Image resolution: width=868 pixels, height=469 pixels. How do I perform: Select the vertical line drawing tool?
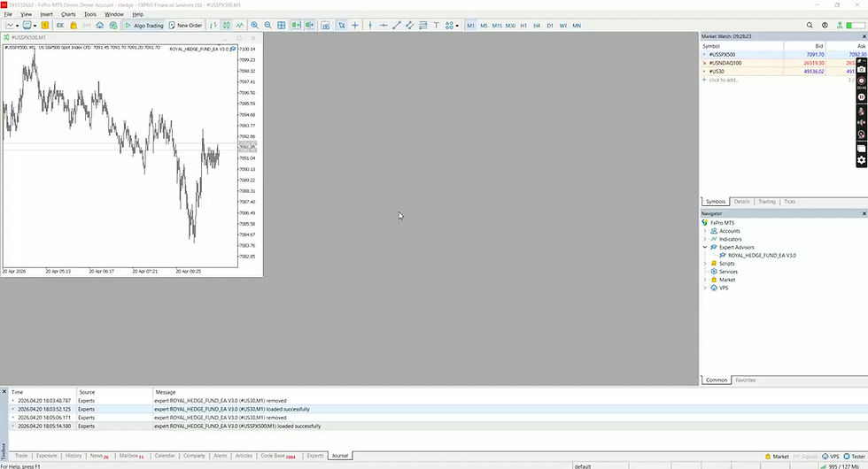370,26
